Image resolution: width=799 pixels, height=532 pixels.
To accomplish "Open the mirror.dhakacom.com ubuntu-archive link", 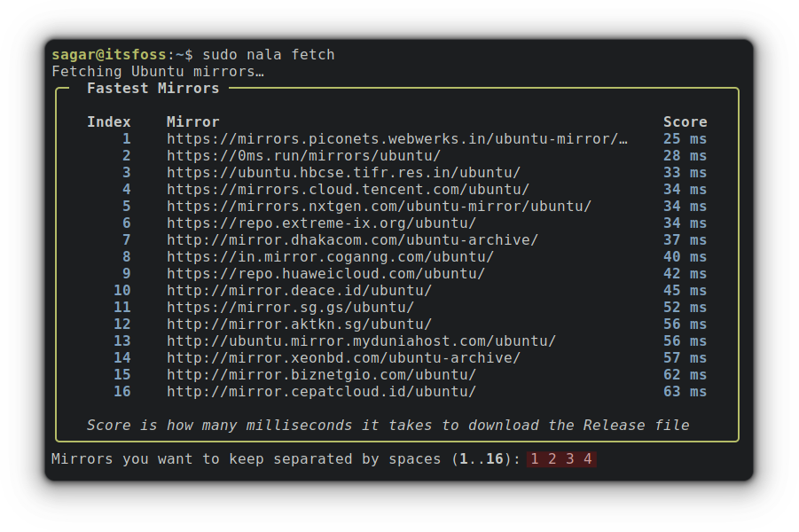I will coord(353,239).
